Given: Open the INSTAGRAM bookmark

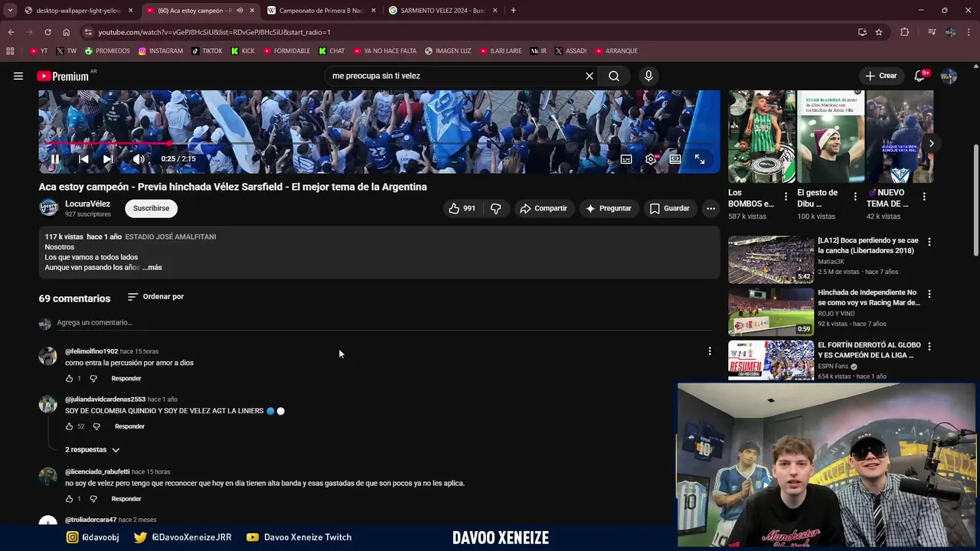Looking at the screenshot, I should 160,51.
